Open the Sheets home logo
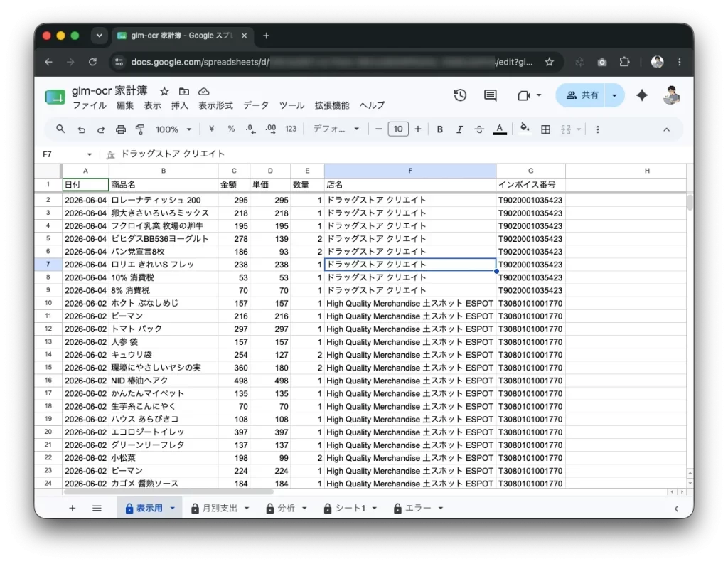This screenshot has width=728, height=564. point(55,97)
